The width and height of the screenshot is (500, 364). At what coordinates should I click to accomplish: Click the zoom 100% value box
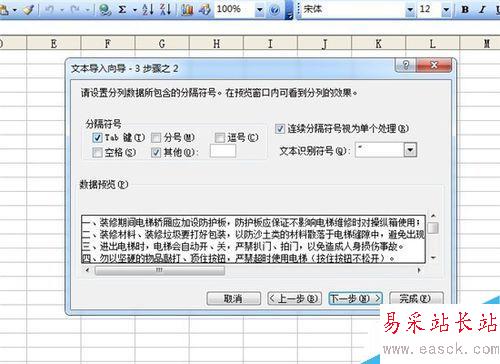pyautogui.click(x=235, y=9)
